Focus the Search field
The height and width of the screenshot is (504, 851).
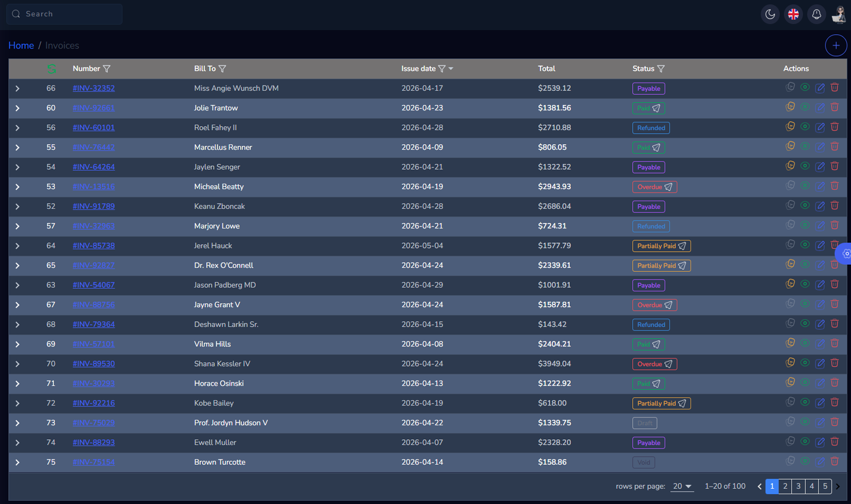tap(64, 14)
